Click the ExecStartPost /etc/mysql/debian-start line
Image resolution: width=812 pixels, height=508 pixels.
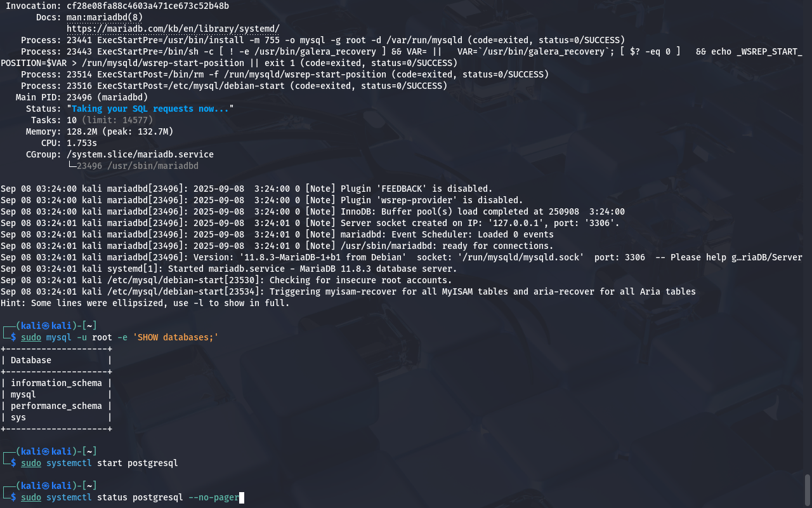[234, 86]
